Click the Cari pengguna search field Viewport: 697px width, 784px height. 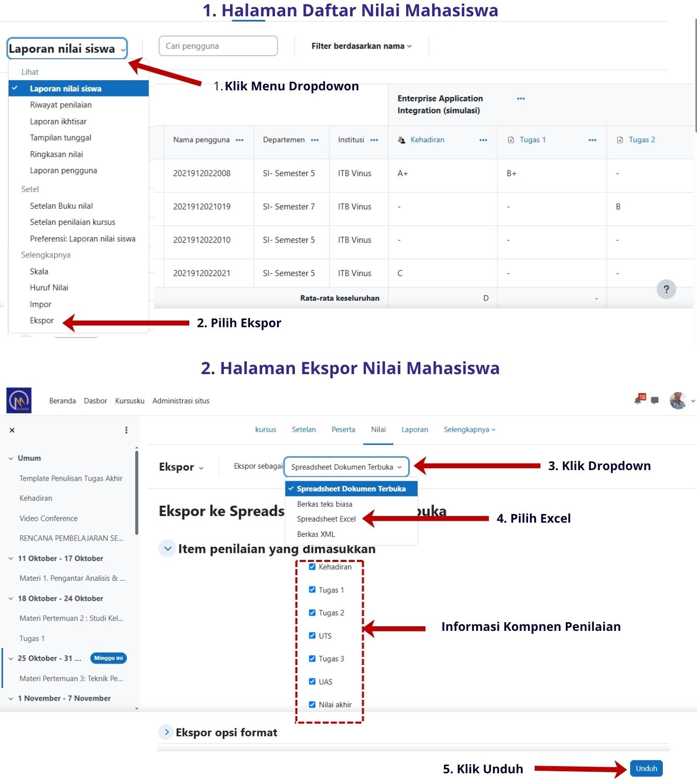pyautogui.click(x=218, y=46)
